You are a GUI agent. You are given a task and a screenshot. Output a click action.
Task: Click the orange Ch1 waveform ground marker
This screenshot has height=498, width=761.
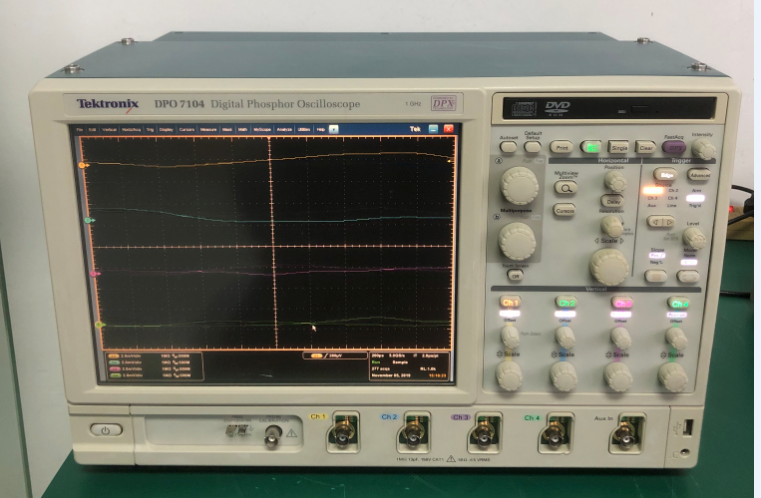pos(83,166)
